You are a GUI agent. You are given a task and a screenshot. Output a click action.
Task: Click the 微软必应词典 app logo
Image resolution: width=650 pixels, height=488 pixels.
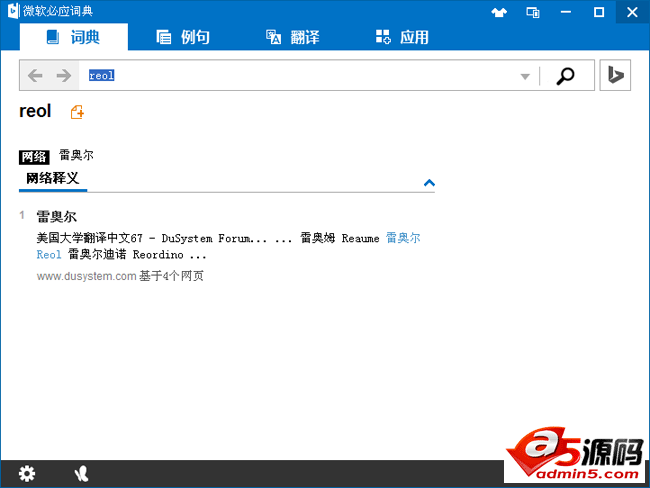(14, 11)
